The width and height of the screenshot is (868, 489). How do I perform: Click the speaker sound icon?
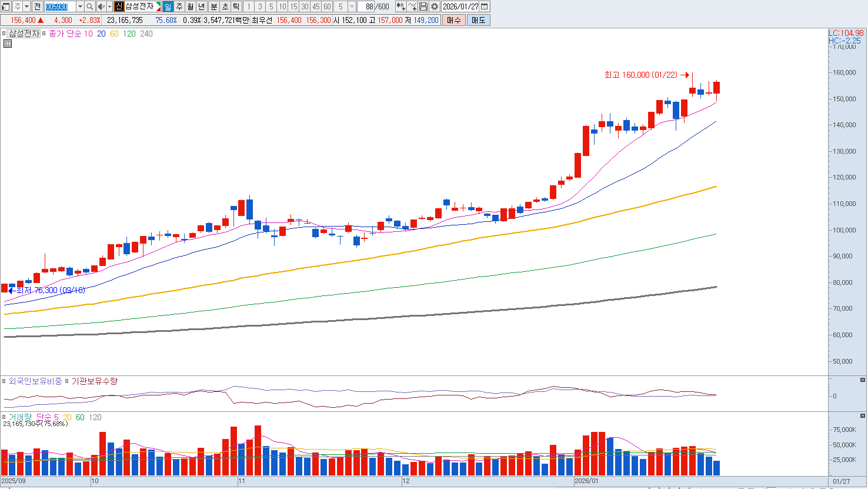tap(101, 6)
